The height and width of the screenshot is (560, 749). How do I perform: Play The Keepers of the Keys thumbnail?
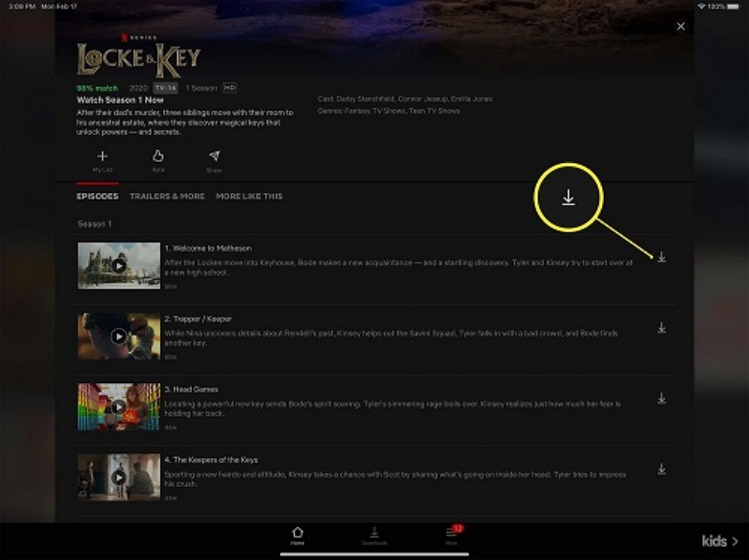coord(119,477)
